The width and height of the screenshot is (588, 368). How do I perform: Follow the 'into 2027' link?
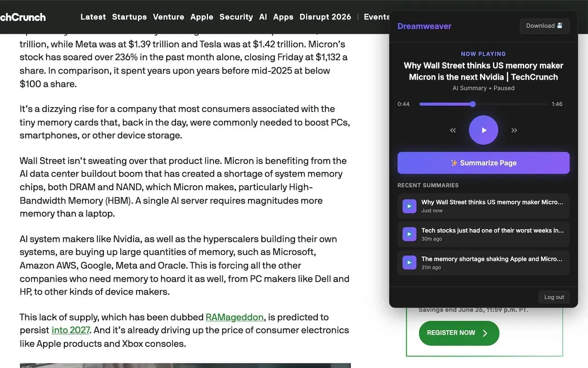click(x=70, y=330)
